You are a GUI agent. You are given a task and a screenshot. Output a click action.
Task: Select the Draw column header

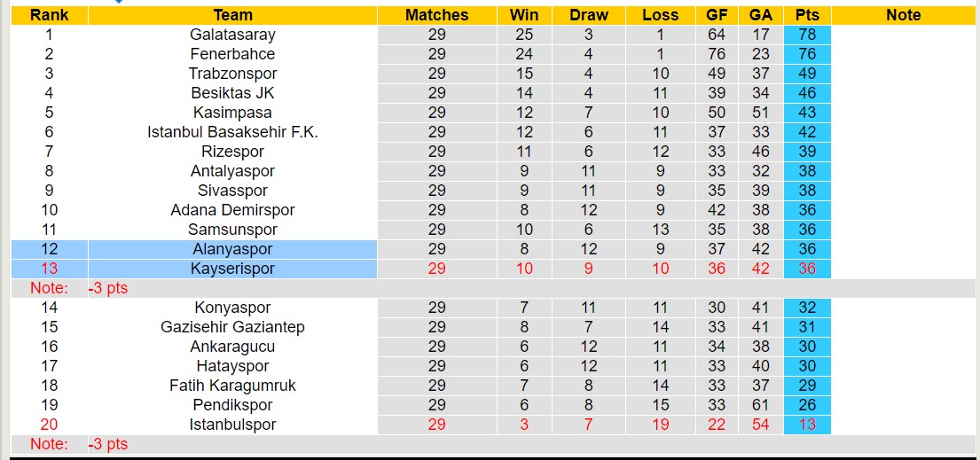(589, 15)
